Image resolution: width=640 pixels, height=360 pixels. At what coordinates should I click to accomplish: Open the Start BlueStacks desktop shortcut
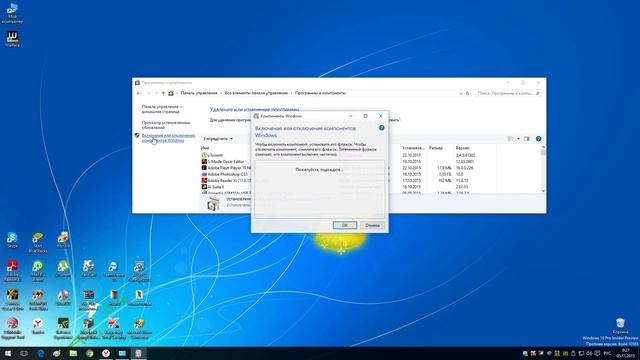(38, 242)
